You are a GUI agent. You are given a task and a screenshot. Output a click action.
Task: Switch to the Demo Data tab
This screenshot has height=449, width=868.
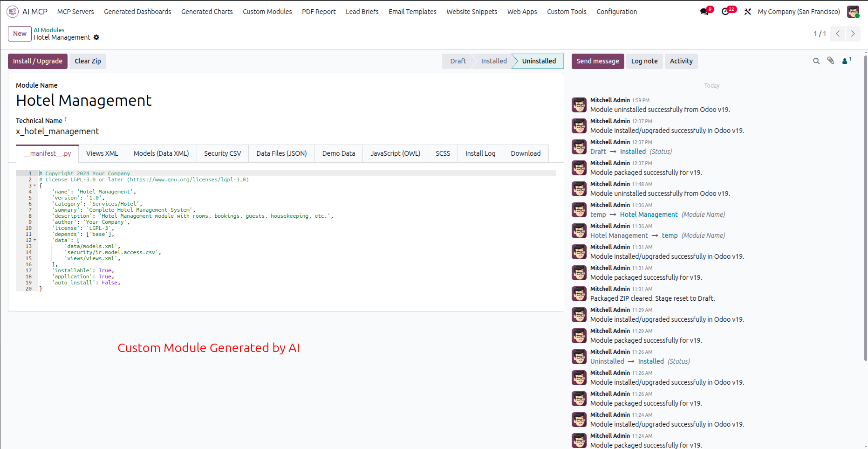tap(339, 153)
